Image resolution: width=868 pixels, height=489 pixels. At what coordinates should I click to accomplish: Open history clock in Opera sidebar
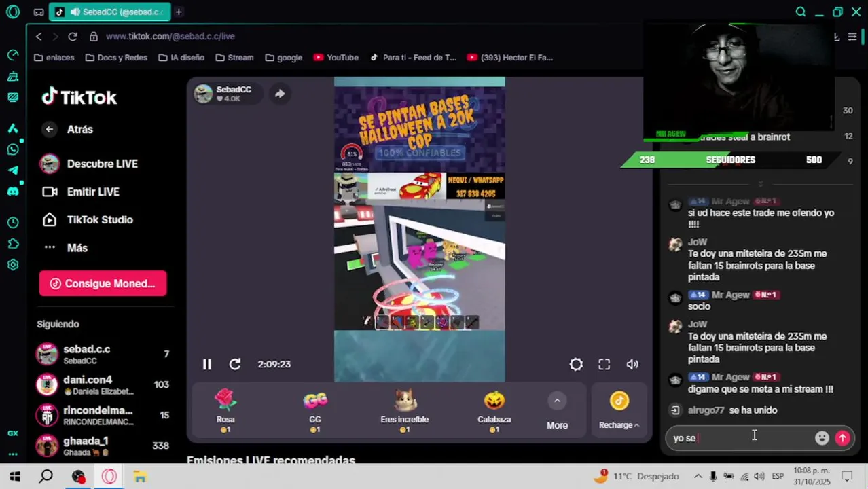[x=13, y=223]
